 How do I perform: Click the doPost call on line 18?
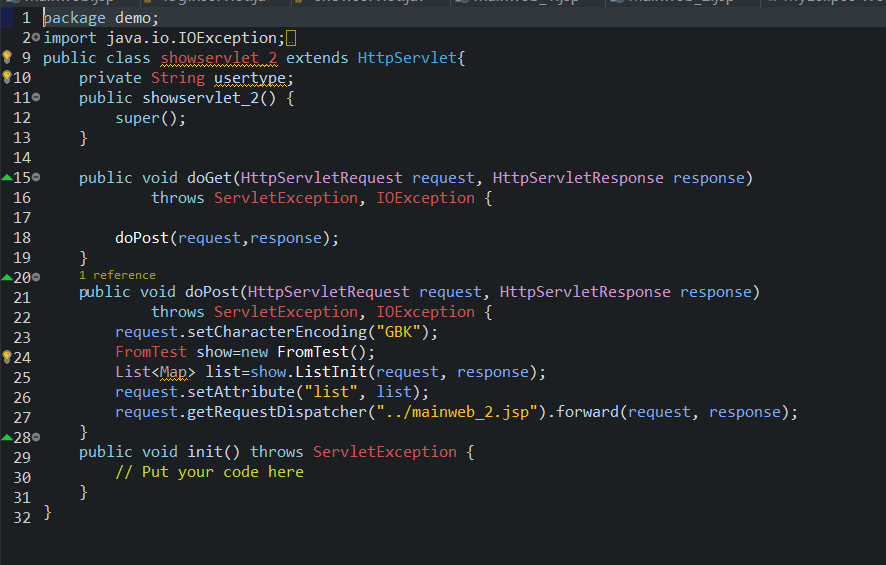[x=142, y=238]
